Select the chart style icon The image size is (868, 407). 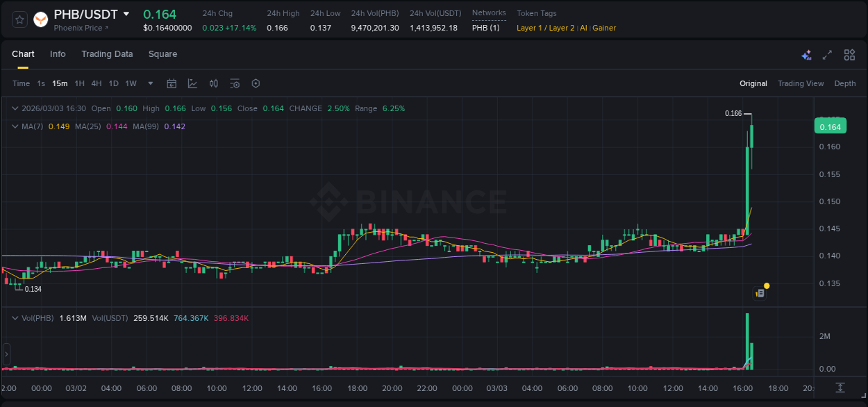coord(192,83)
